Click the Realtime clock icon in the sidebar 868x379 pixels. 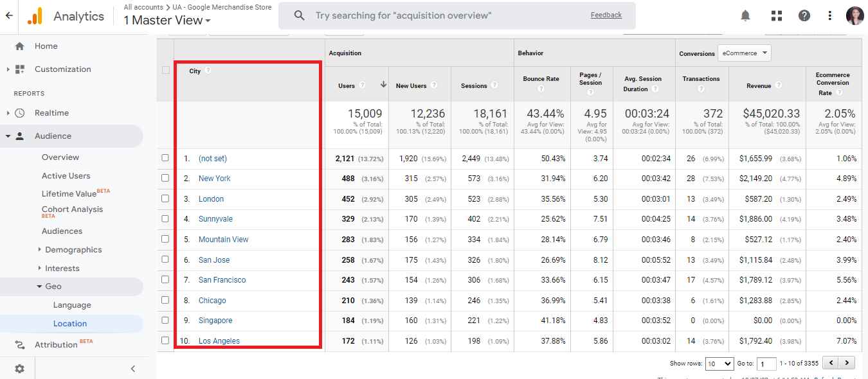(21, 112)
